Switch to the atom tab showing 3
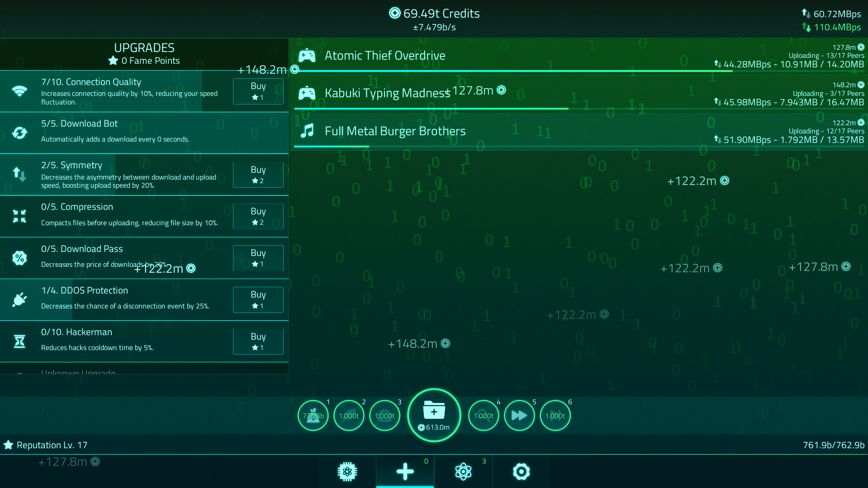The height and width of the screenshot is (488, 868). (463, 472)
